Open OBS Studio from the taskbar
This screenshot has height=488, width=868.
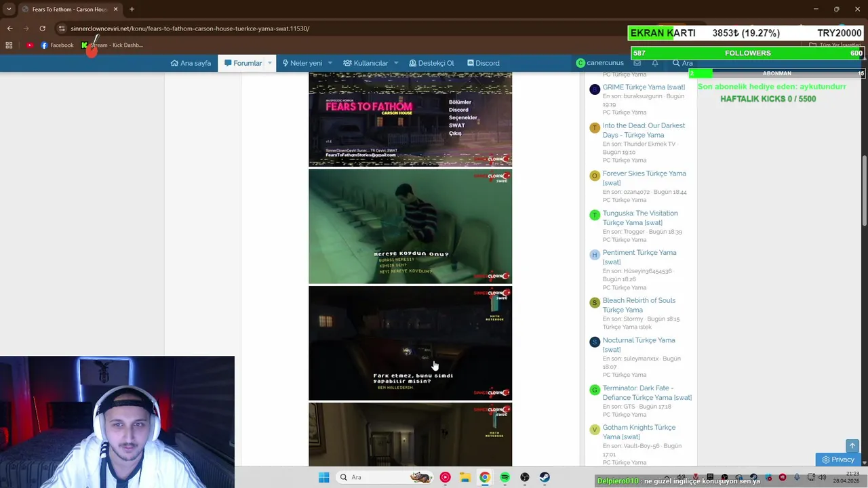[524, 477]
